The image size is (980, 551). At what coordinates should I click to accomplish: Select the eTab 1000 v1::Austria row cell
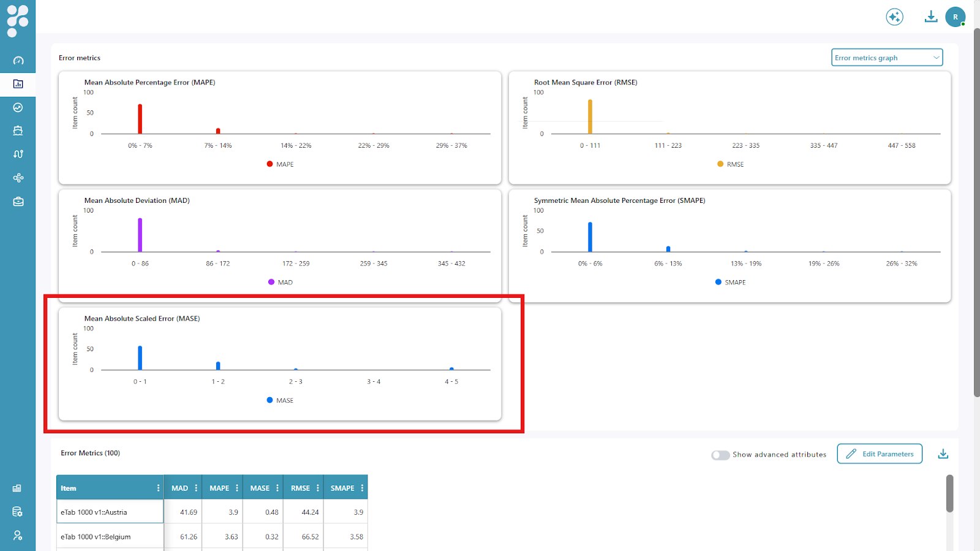[110, 512]
